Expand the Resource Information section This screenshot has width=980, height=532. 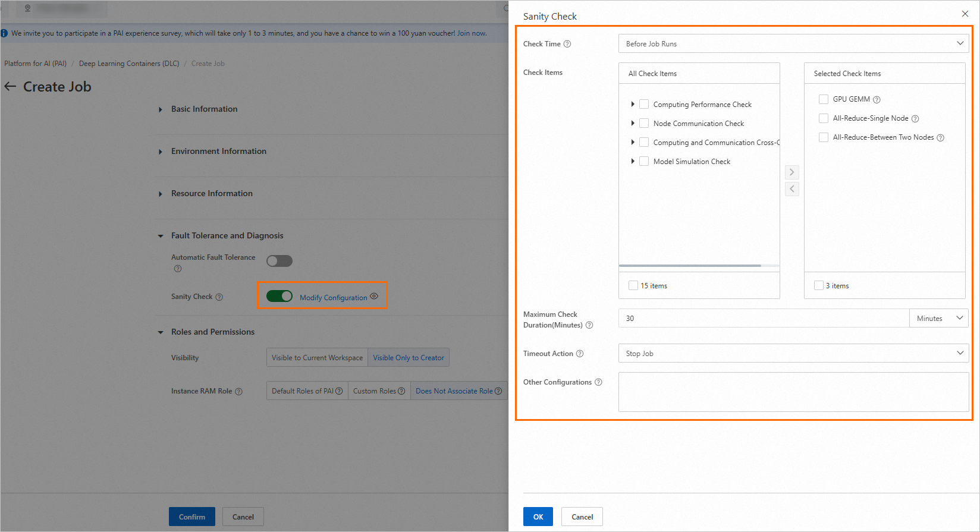[161, 194]
